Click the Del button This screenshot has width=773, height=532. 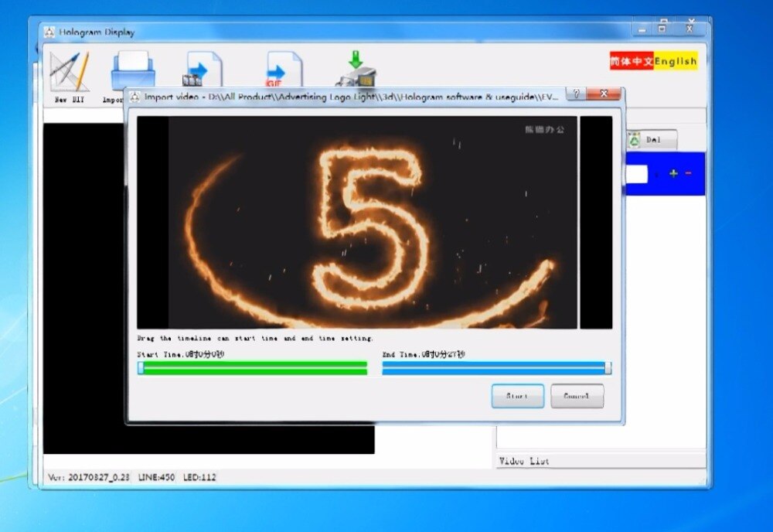point(652,140)
